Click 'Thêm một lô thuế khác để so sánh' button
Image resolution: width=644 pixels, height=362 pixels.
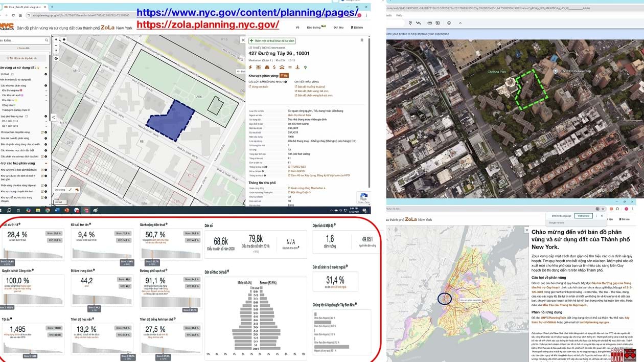[x=272, y=40]
